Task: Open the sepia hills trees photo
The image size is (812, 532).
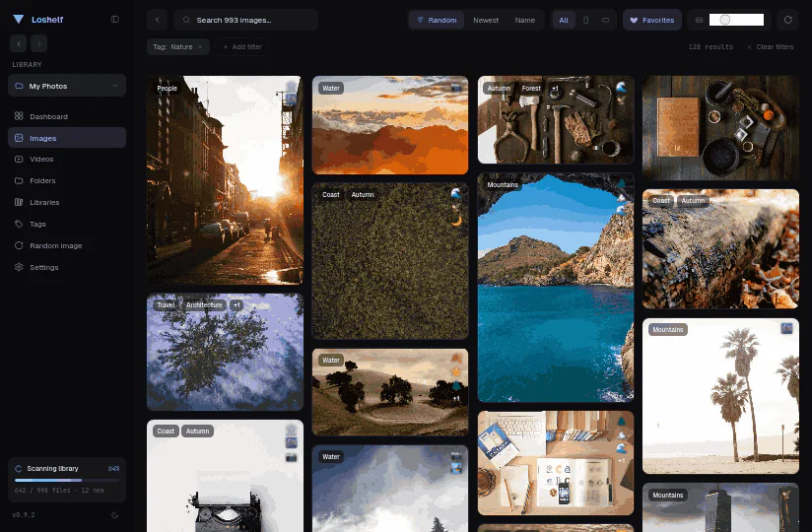Action: click(390, 392)
